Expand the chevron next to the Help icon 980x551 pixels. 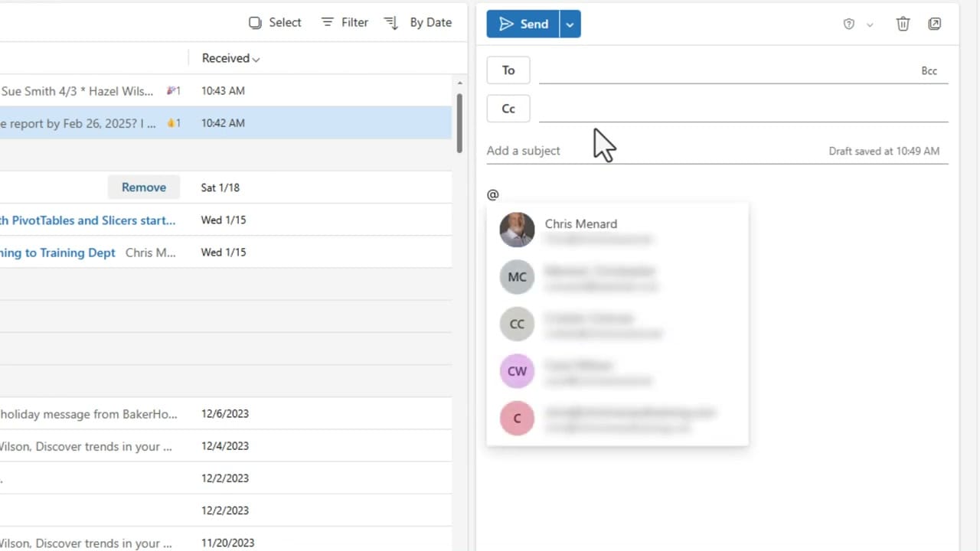point(869,24)
